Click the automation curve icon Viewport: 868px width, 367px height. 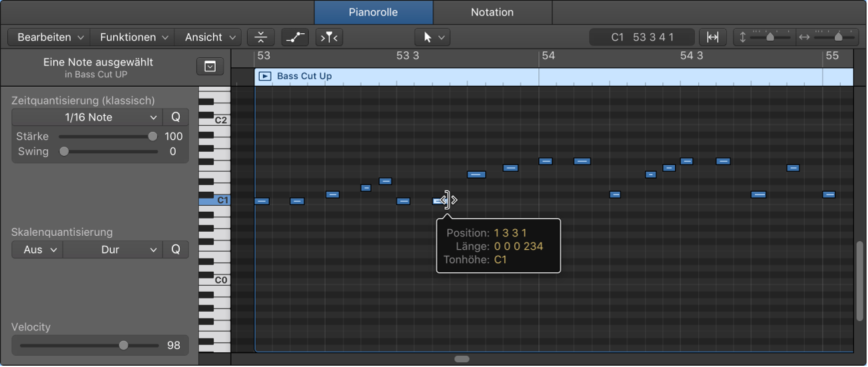coord(294,37)
